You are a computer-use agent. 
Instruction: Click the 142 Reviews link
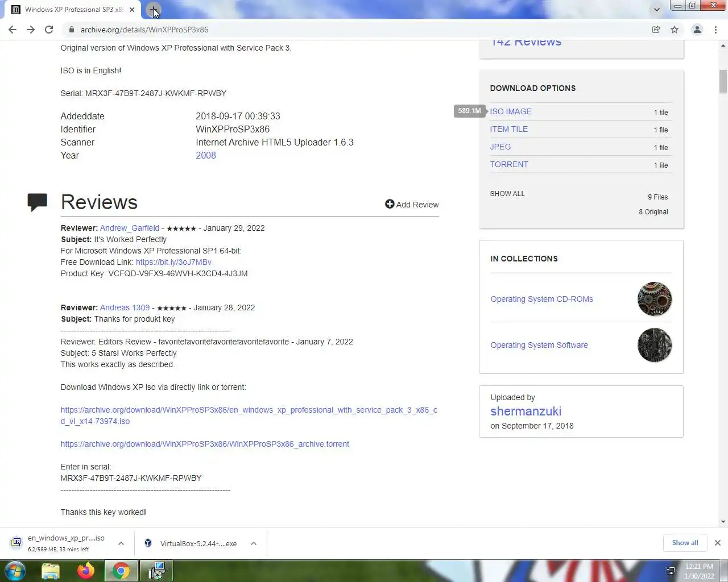point(526,43)
